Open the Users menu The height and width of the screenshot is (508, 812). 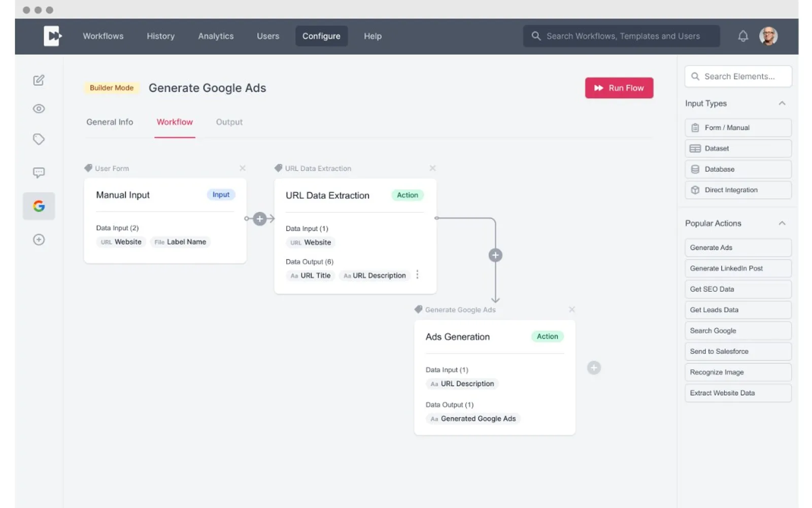[268, 36]
